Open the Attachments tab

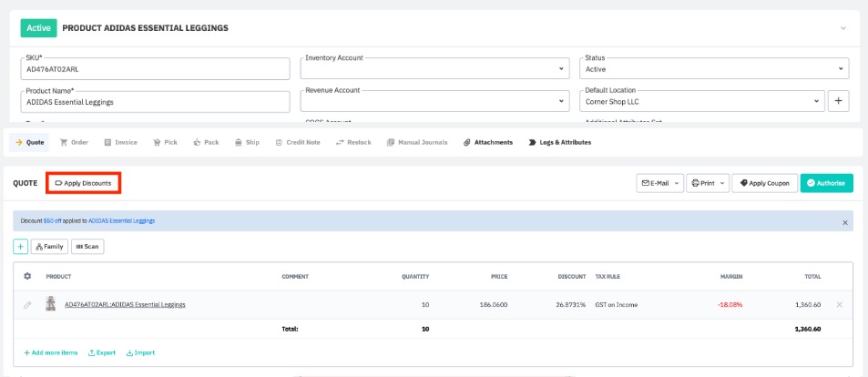click(x=488, y=142)
